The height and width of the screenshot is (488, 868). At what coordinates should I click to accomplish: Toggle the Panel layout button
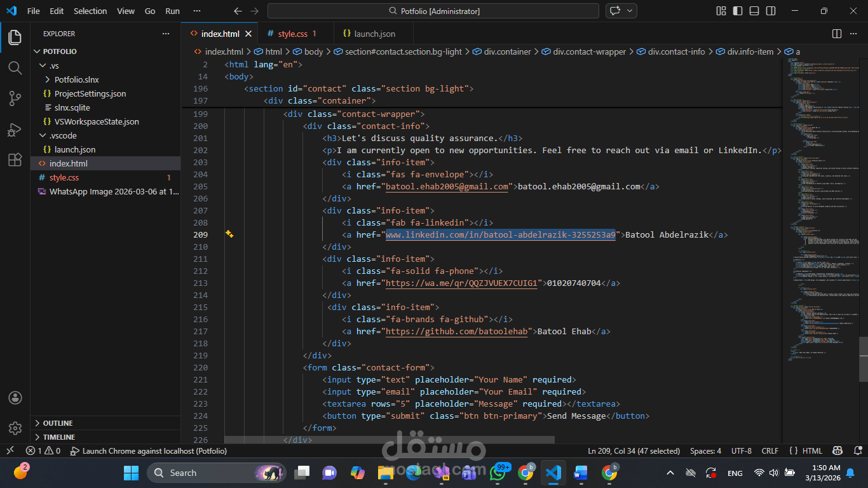[x=754, y=11]
